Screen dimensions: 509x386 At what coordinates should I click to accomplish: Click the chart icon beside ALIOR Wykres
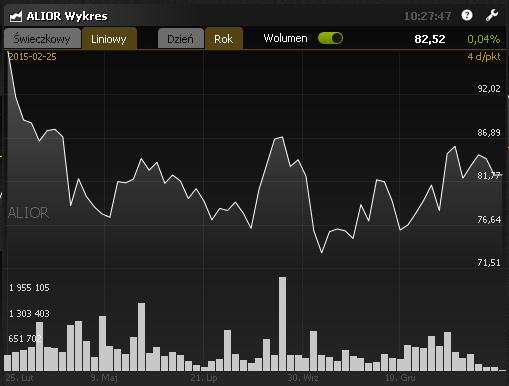coord(15,16)
